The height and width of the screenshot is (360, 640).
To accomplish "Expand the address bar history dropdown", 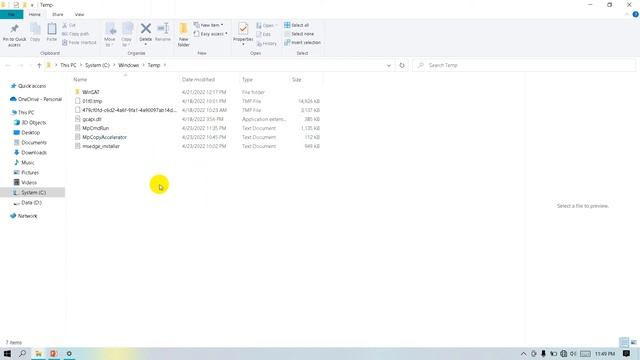I will coord(389,65).
